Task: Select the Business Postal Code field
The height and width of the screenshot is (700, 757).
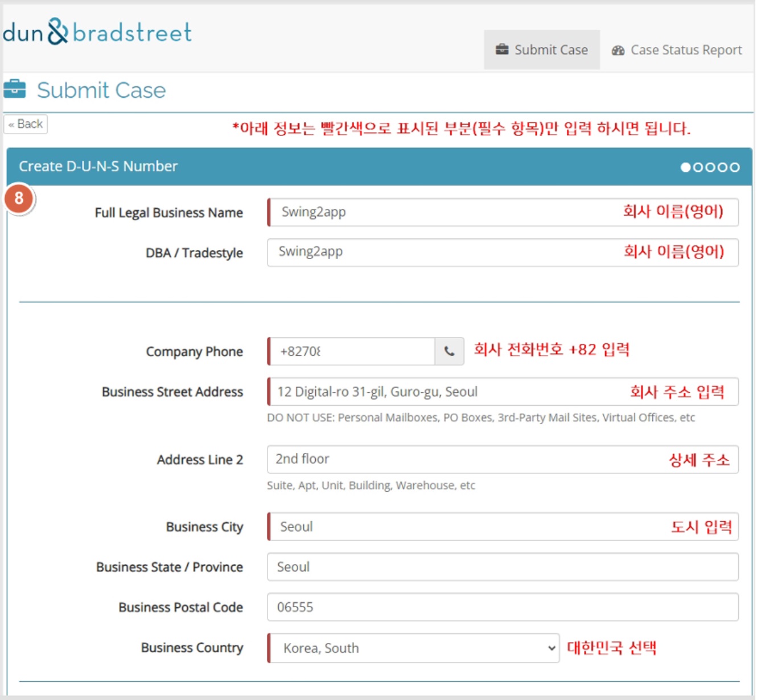Action: pyautogui.click(x=503, y=607)
